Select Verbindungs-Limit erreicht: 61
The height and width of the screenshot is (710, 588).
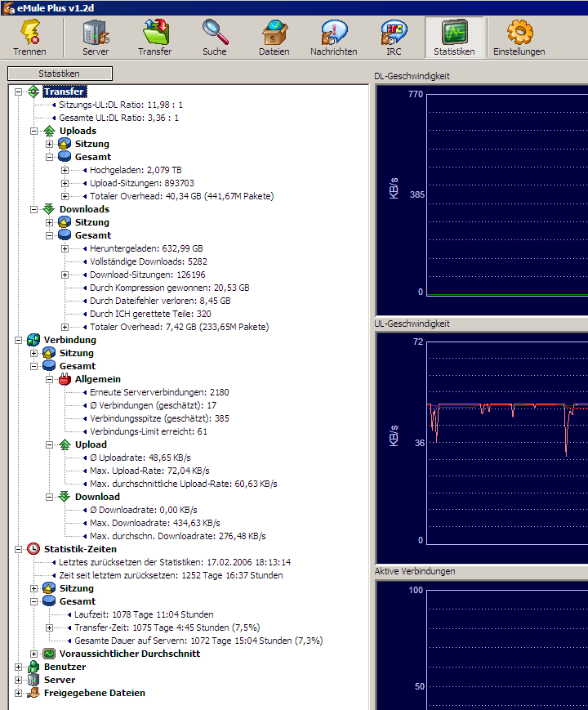(149, 432)
